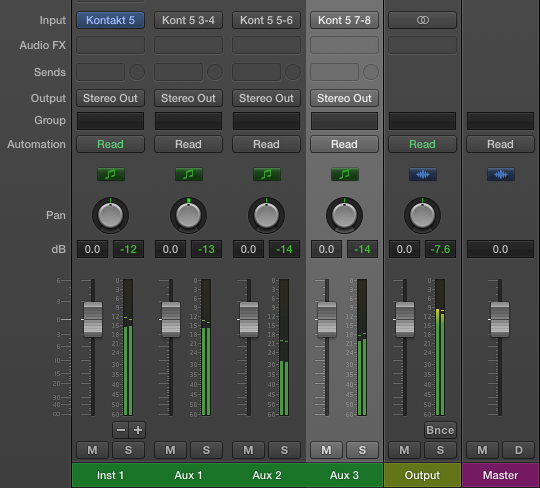
Task: Select the Aux 1 channel strip name
Action: click(x=188, y=475)
